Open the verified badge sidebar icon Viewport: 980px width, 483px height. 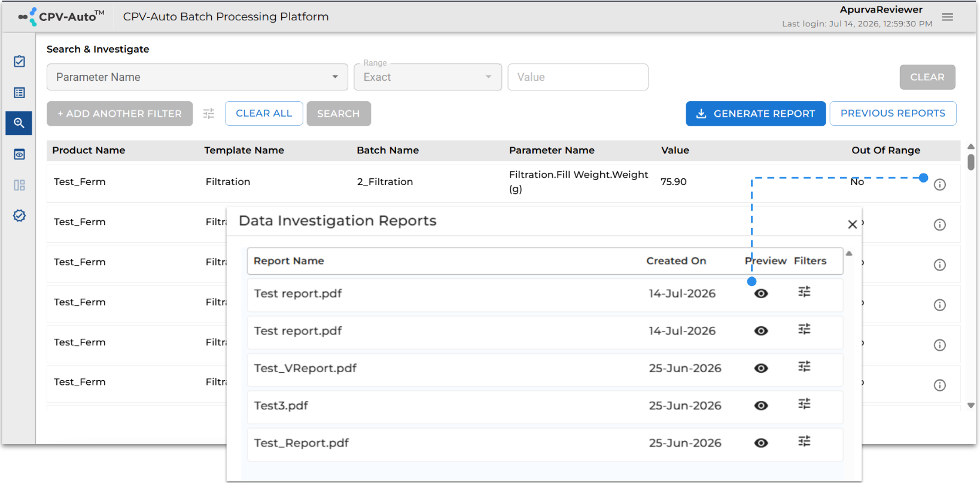click(19, 215)
